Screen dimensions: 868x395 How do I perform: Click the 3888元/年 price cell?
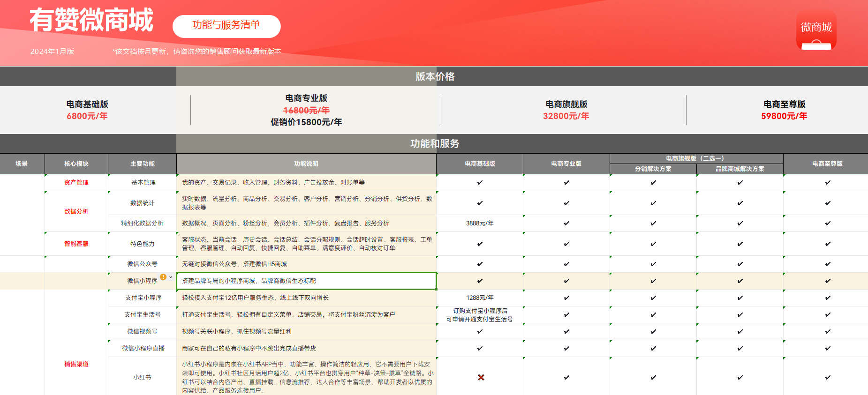[x=480, y=223]
